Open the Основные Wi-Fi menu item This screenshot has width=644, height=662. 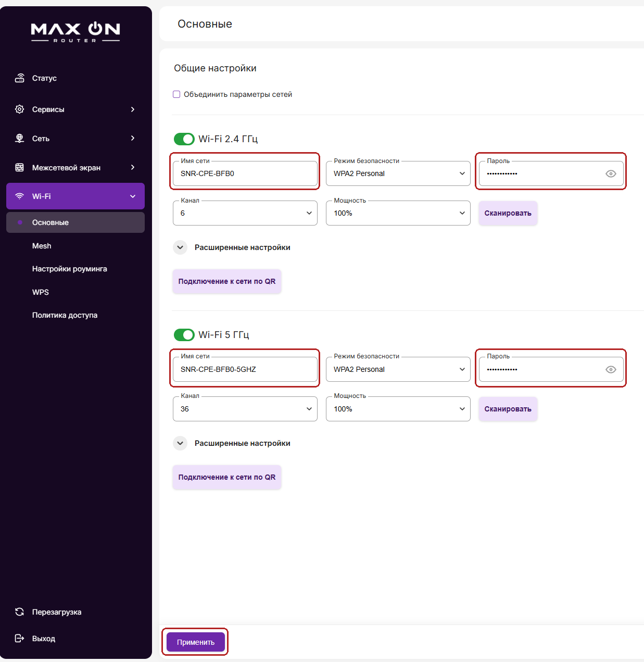[75, 222]
